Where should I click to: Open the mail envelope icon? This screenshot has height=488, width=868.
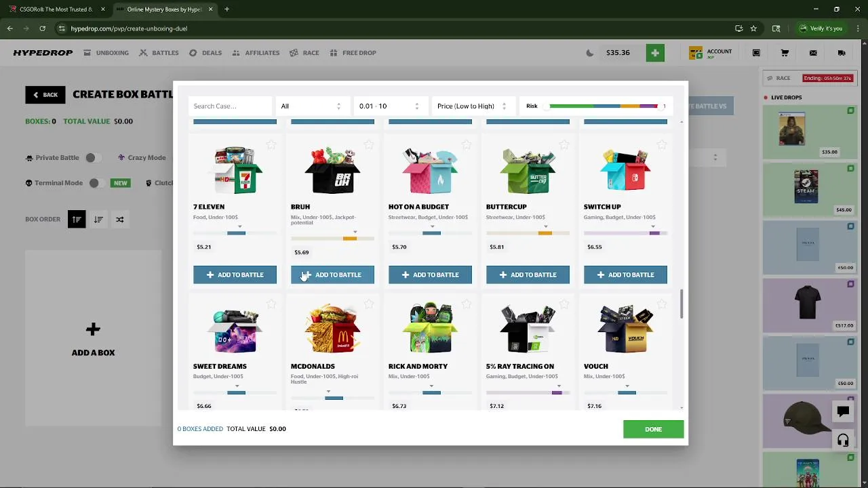(813, 53)
